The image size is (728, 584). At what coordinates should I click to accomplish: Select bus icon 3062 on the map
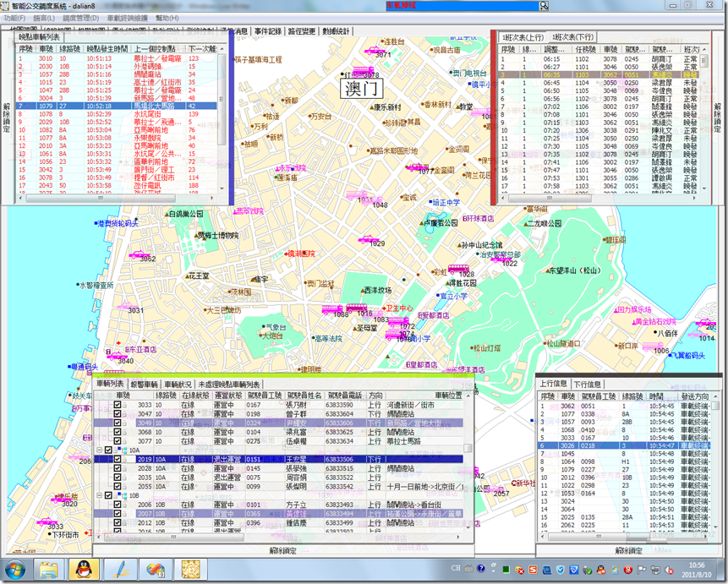click(138, 254)
